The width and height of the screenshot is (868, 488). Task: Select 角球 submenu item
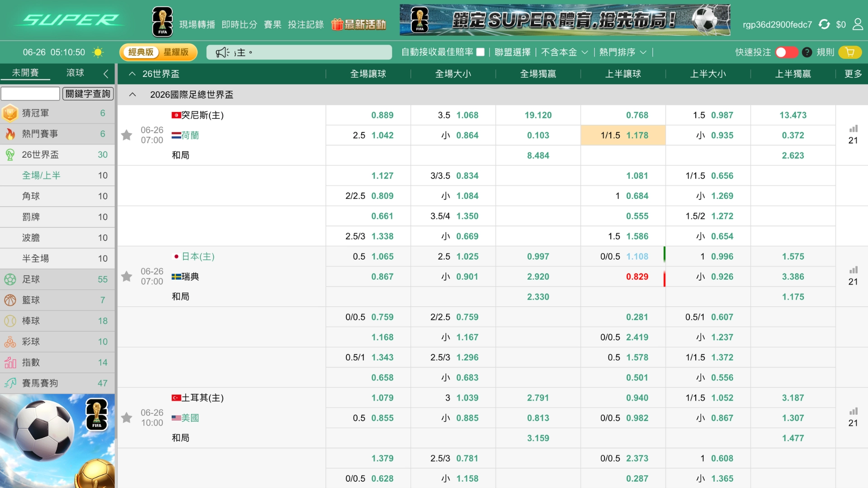coord(57,196)
